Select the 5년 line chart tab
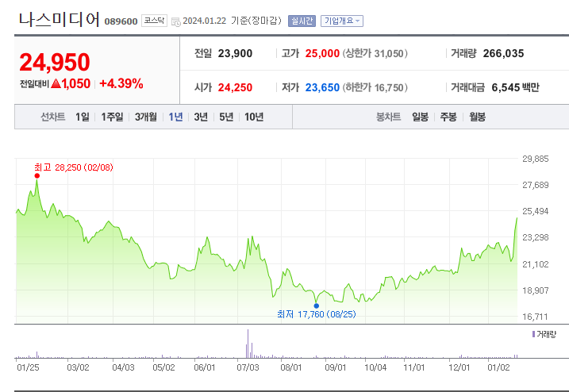This screenshot has width=569, height=392. pos(226,117)
